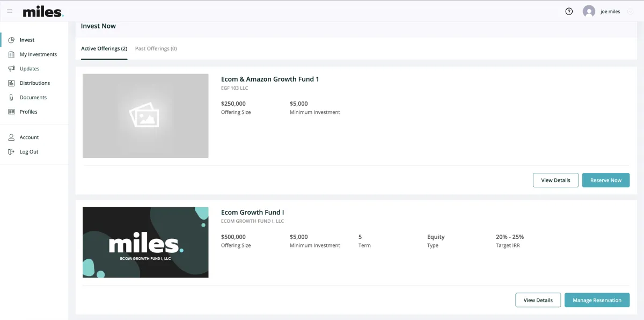Open Profiles in the sidebar
The width and height of the screenshot is (644, 320).
tap(28, 112)
